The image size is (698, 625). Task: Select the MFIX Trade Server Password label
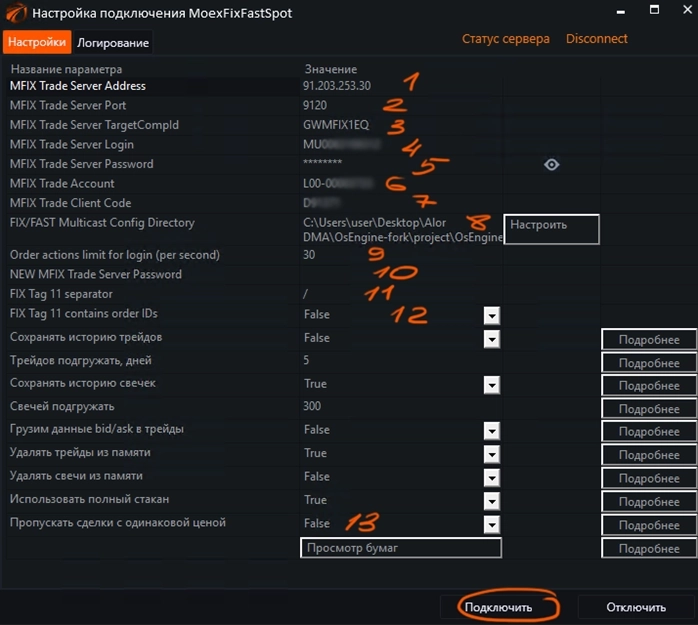coord(81,164)
